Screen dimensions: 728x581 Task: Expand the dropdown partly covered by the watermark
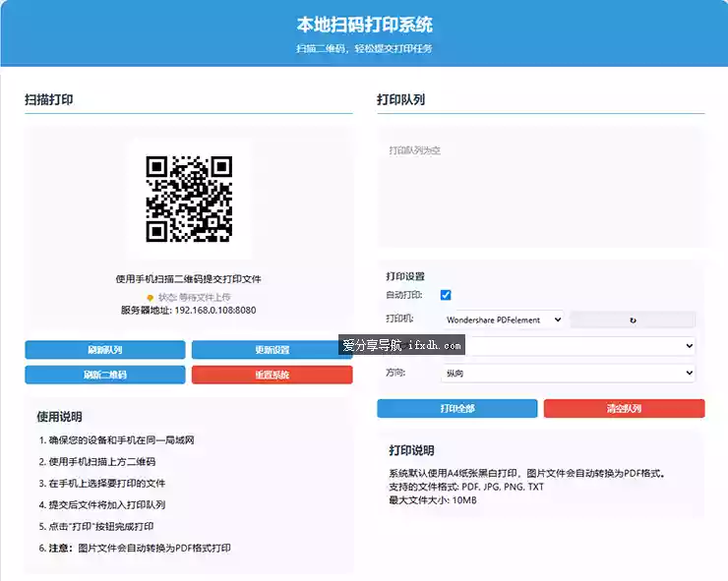(578, 346)
